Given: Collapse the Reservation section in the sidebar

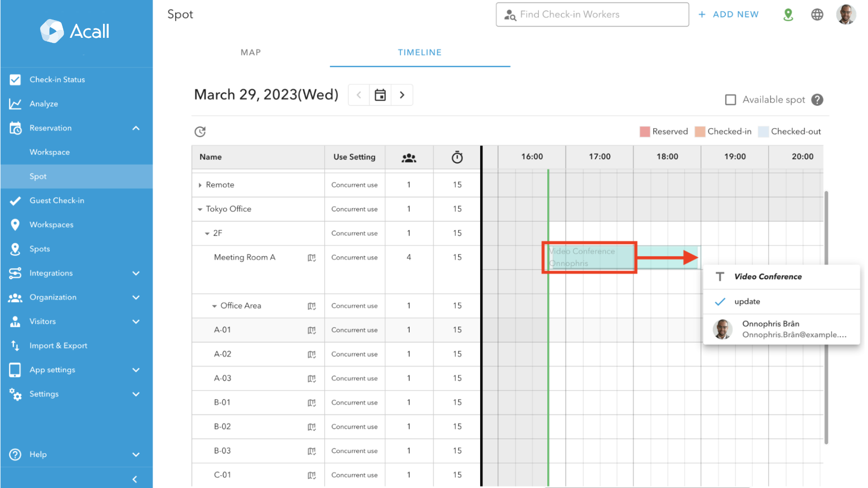Looking at the screenshot, I should [x=136, y=128].
